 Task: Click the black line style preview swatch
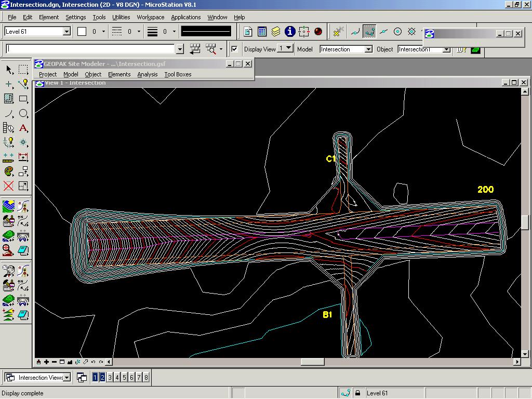[206, 32]
